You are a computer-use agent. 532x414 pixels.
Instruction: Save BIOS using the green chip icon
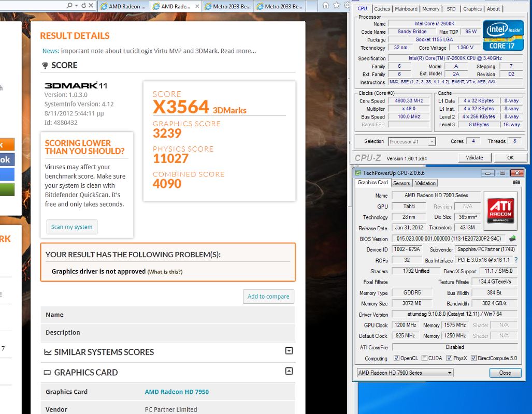tap(512, 239)
